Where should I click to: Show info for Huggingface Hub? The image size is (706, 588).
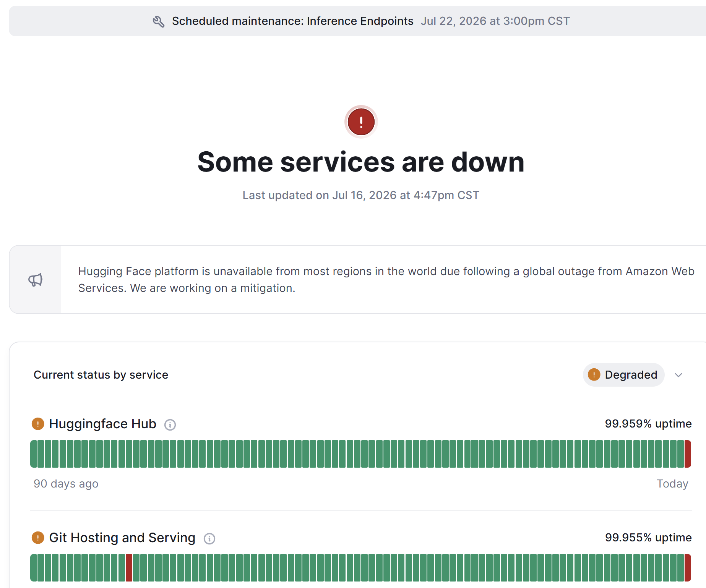click(x=170, y=424)
